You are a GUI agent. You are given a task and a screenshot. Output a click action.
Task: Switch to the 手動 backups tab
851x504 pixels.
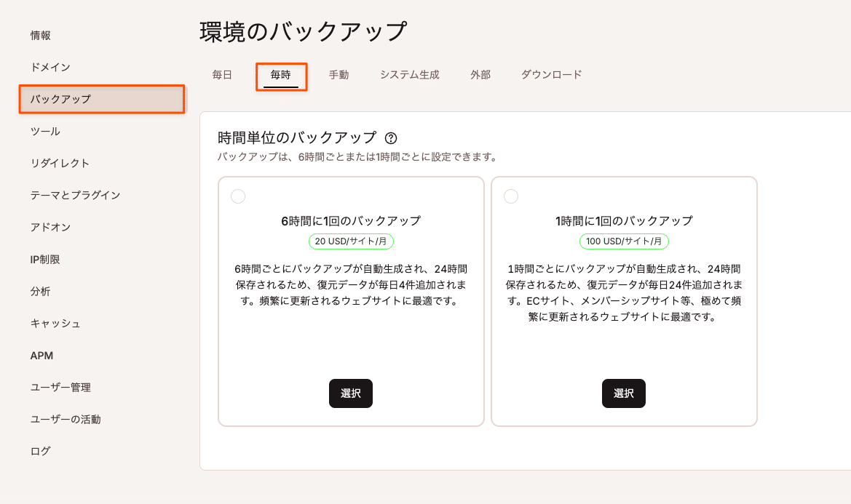click(x=339, y=74)
